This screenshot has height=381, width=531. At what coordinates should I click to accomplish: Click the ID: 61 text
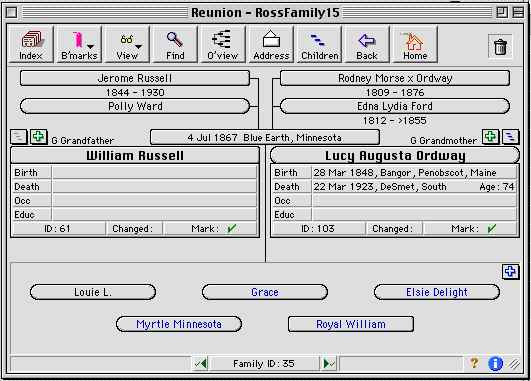57,229
